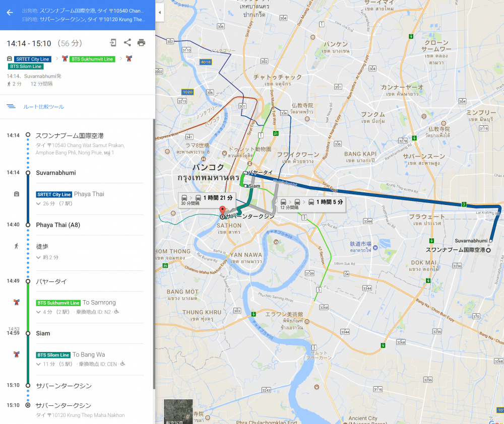Click the directions panel scrollbar

[154, 254]
